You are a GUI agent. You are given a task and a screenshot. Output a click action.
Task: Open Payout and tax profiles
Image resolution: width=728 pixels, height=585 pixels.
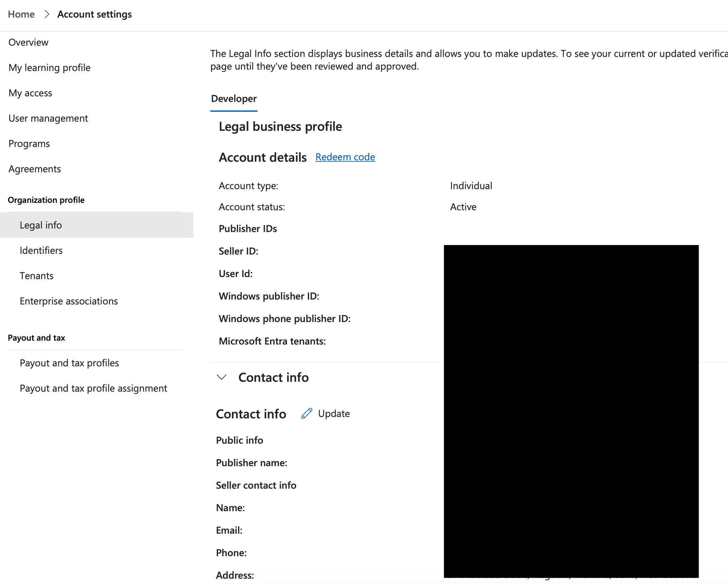[x=69, y=363]
